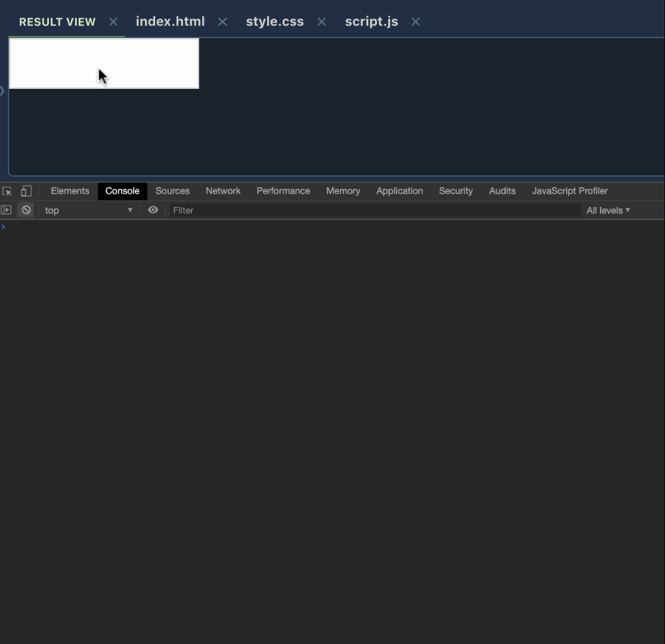Image resolution: width=665 pixels, height=644 pixels.
Task: Show the console sidebar icon
Action: [7, 210]
